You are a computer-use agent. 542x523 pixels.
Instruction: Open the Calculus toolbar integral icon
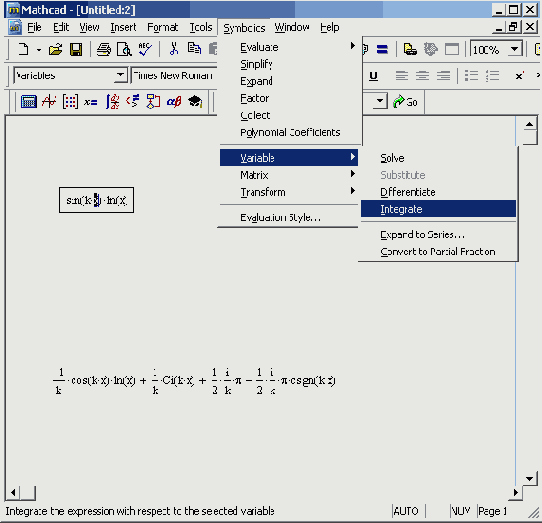click(113, 102)
